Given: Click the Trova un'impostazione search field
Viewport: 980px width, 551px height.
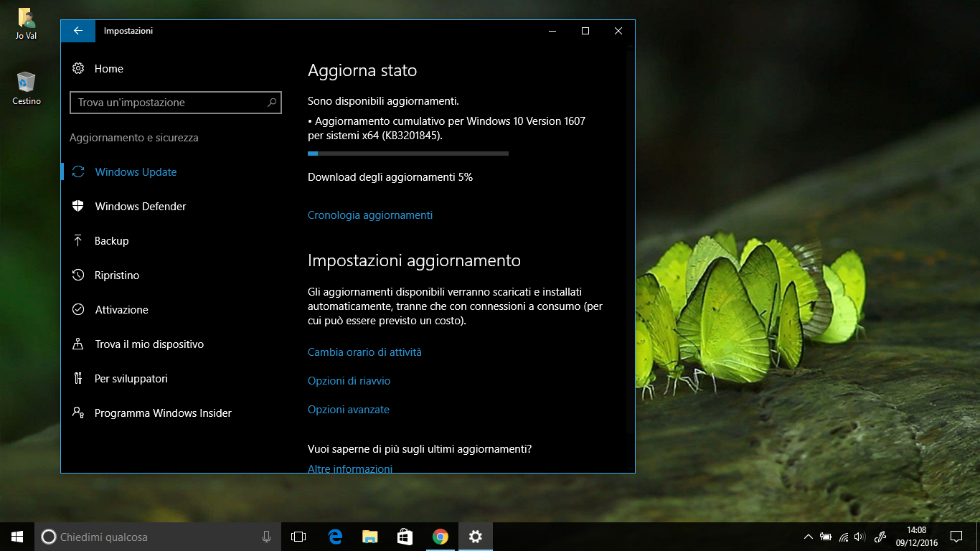Looking at the screenshot, I should [x=176, y=103].
